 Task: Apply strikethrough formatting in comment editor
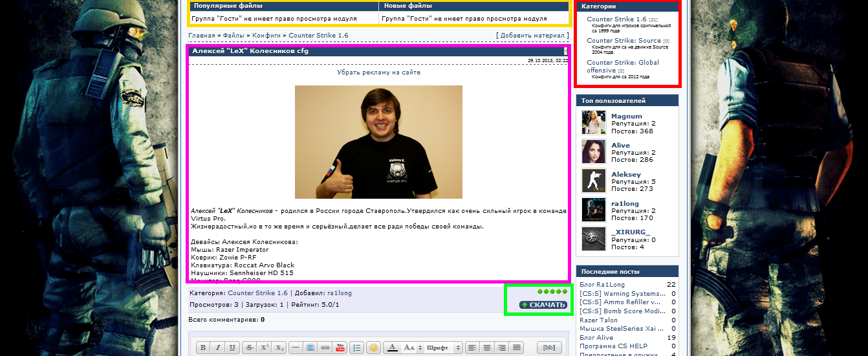pos(250,348)
